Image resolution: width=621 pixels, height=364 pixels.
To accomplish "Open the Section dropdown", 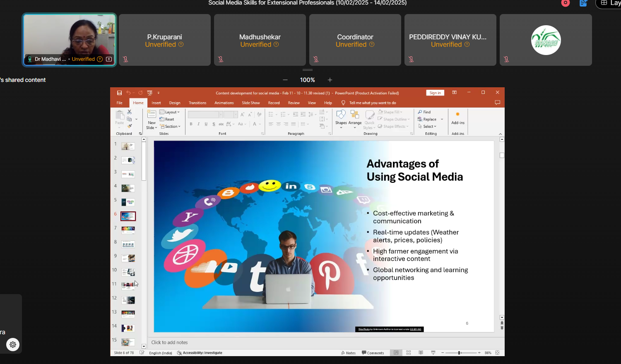I will [171, 127].
